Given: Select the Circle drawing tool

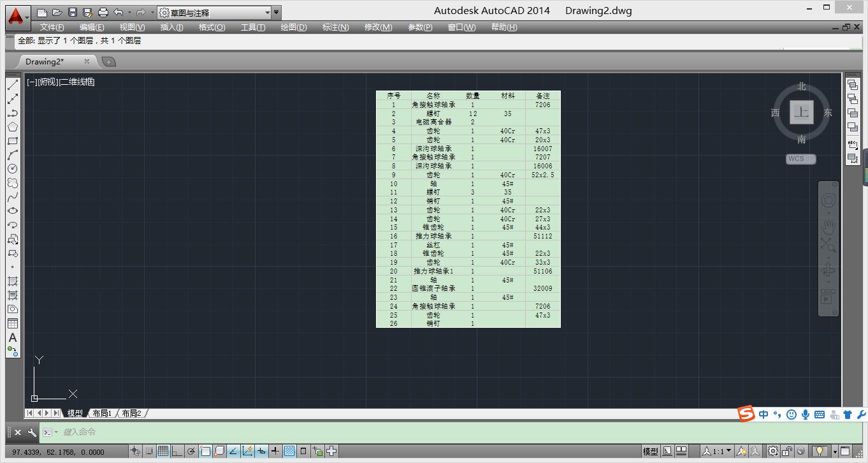Looking at the screenshot, I should (13, 169).
